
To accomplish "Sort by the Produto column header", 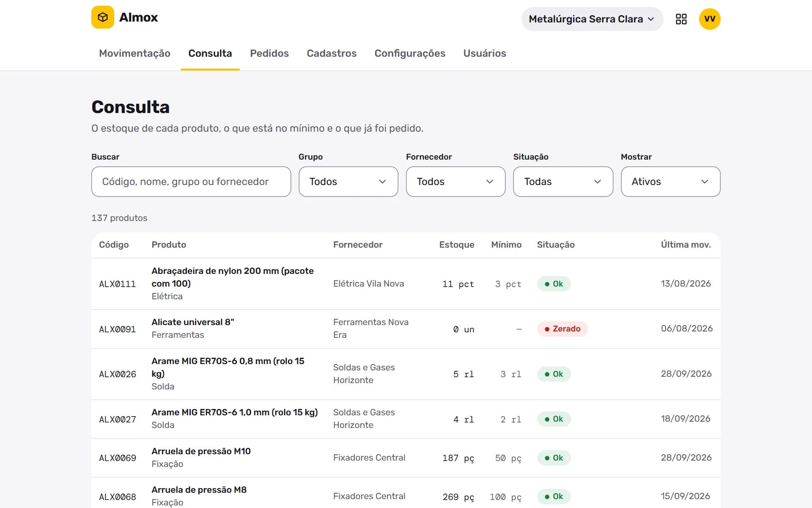I will click(169, 245).
